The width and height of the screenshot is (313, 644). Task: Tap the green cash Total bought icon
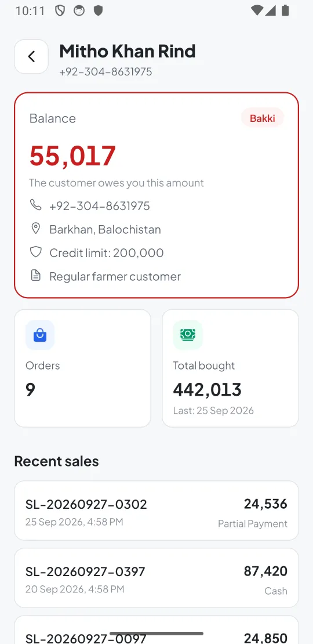click(x=187, y=335)
